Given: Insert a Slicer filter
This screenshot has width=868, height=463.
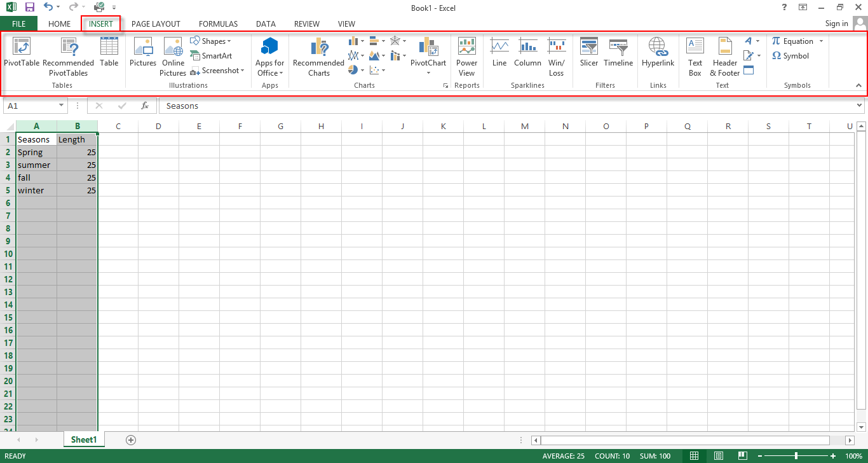Looking at the screenshot, I should [589, 52].
